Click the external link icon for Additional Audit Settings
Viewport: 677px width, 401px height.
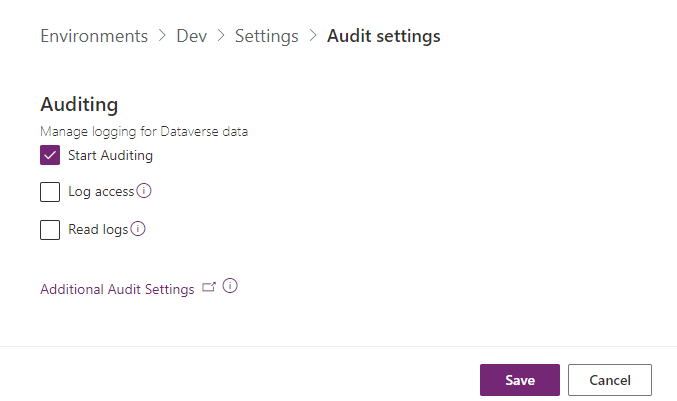pyautogui.click(x=209, y=287)
